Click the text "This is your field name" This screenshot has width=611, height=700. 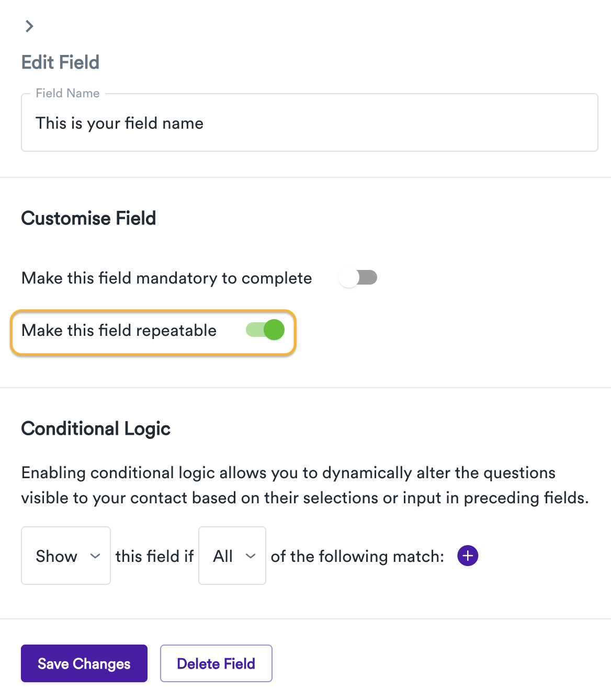coord(119,123)
